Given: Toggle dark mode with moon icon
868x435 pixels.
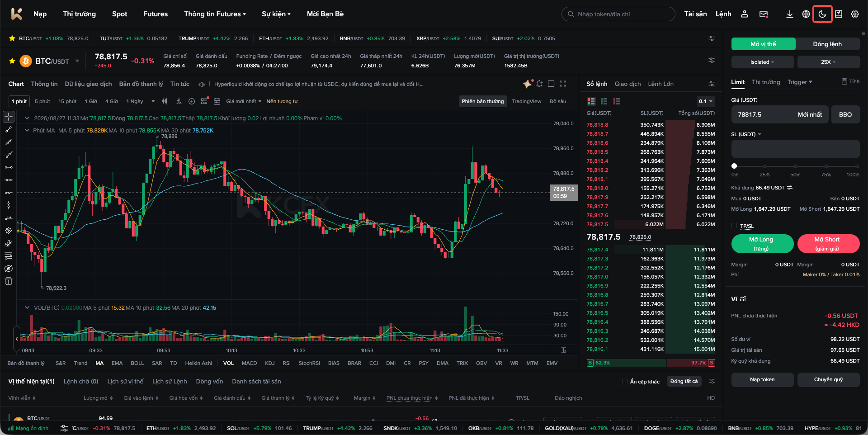Looking at the screenshot, I should 822,14.
